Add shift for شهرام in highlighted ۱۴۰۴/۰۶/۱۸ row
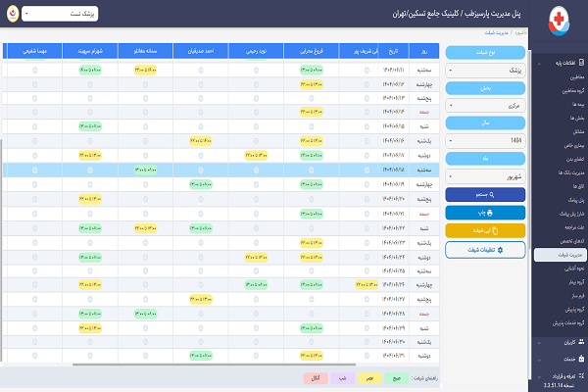 click(x=90, y=170)
